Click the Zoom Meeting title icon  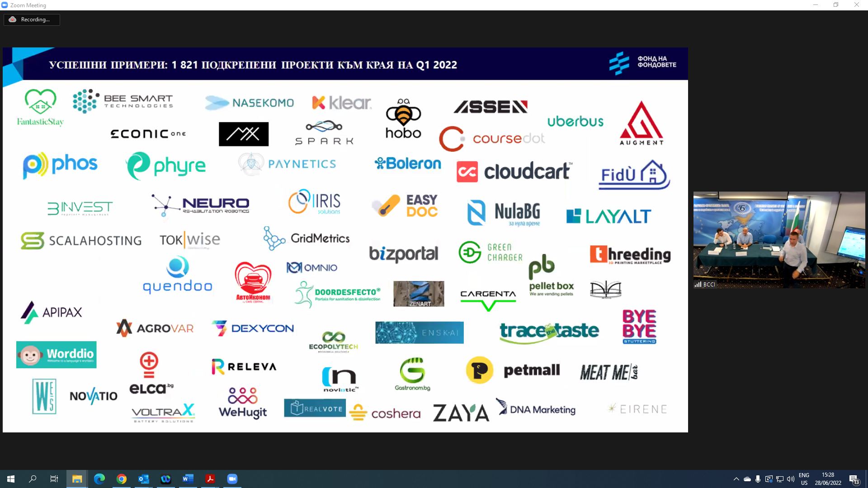pos(5,5)
